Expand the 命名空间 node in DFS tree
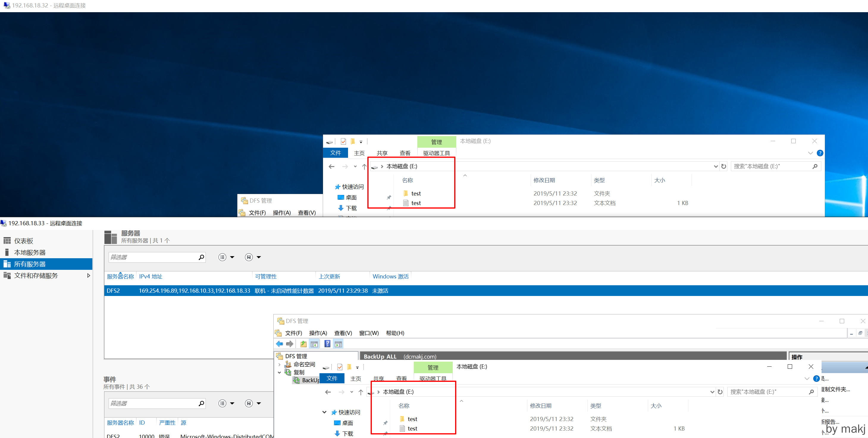This screenshot has height=438, width=868. click(279, 364)
